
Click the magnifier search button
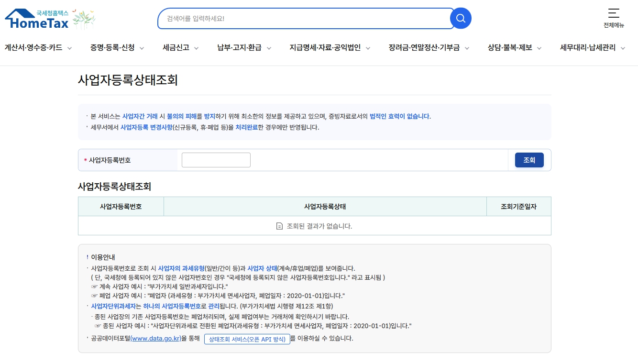[x=461, y=18]
